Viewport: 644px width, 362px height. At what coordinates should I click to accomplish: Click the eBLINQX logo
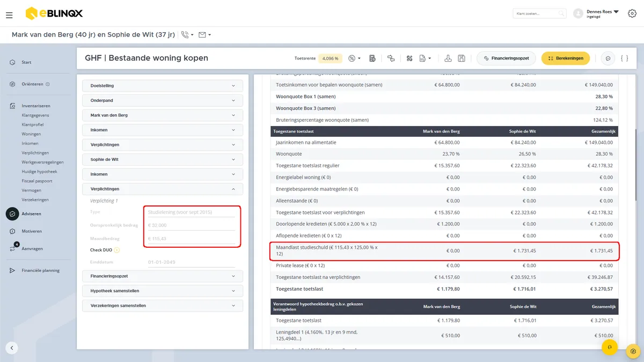click(54, 13)
